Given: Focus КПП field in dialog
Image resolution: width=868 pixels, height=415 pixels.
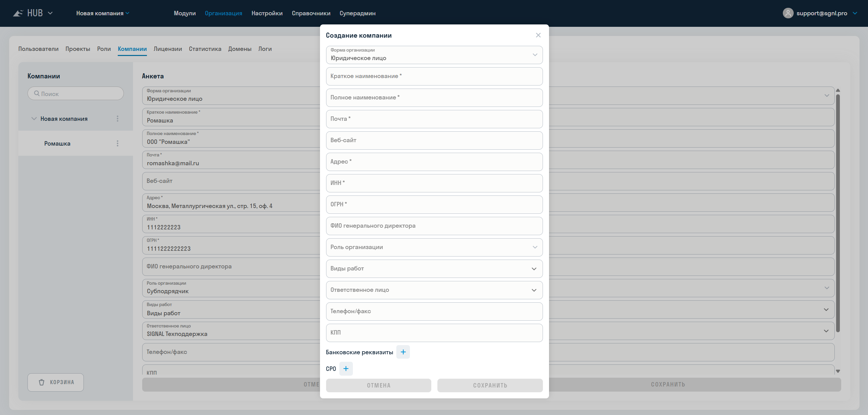Looking at the screenshot, I should (434, 333).
